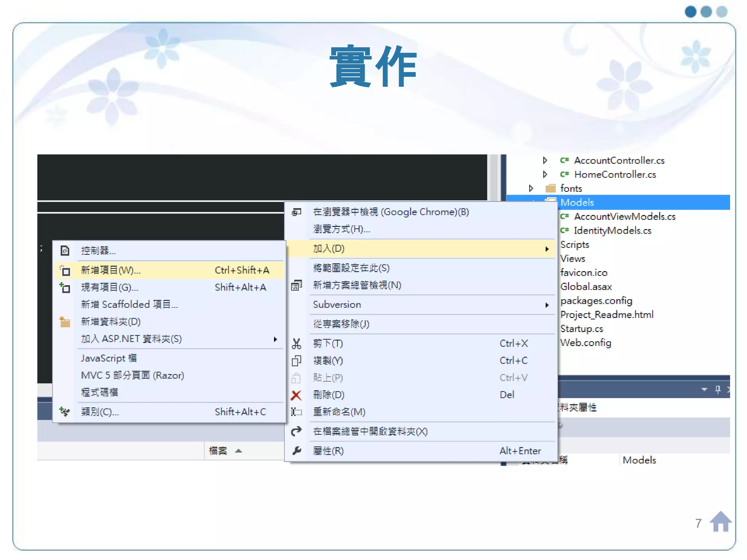Click the dark blue navigation dot
Screen dimensions: 747x560
coord(690,12)
